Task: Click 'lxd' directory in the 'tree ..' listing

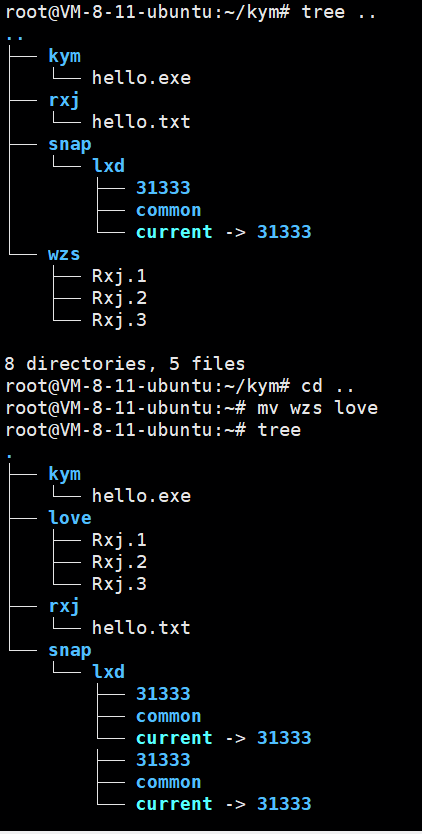Action: click(109, 166)
